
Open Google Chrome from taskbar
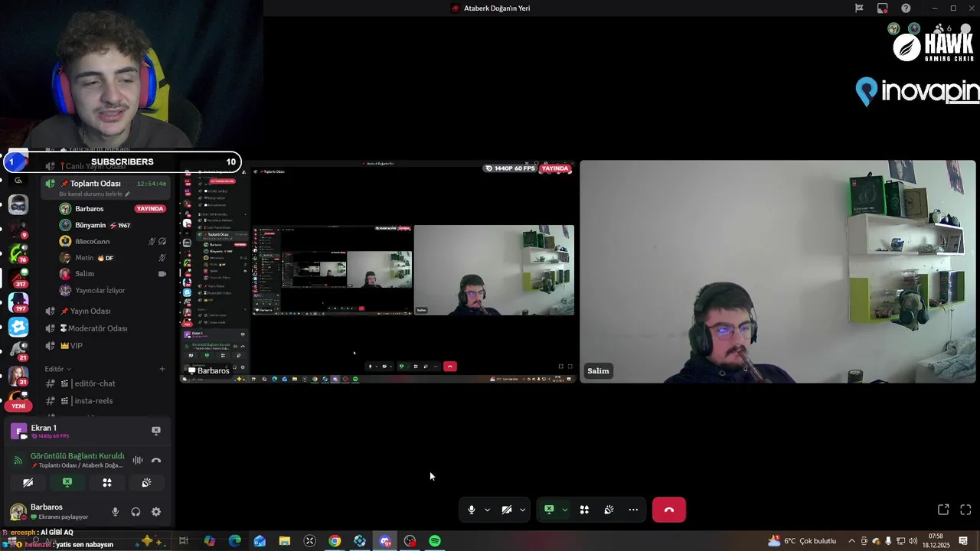click(335, 541)
